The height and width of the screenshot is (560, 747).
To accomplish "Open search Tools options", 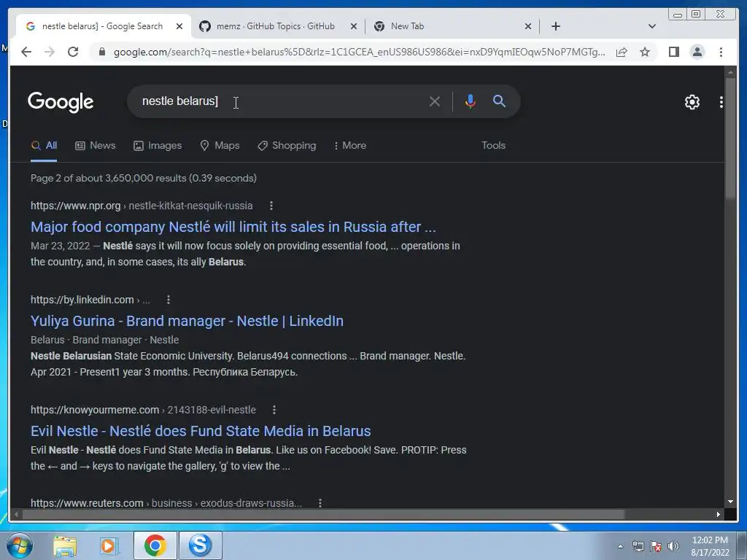I will (x=493, y=146).
